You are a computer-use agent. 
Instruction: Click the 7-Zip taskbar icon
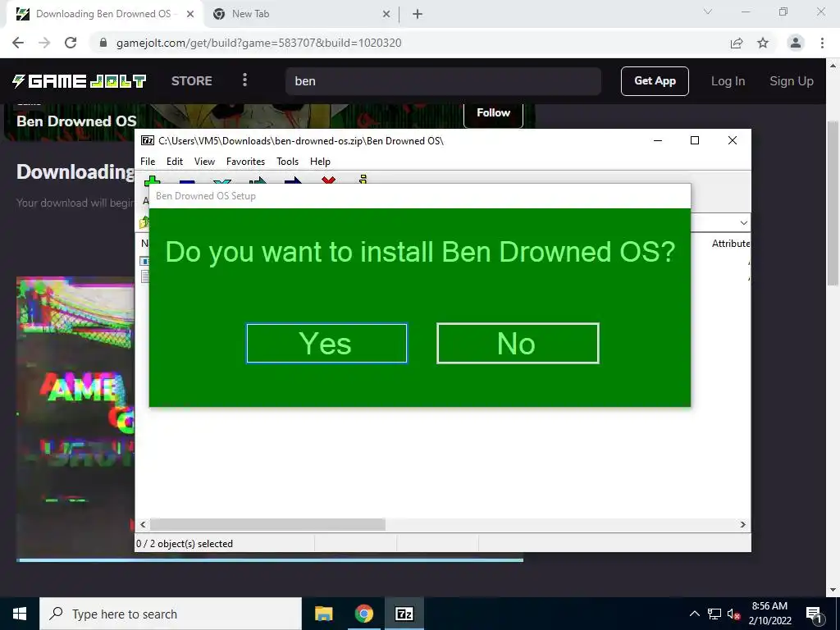click(404, 614)
